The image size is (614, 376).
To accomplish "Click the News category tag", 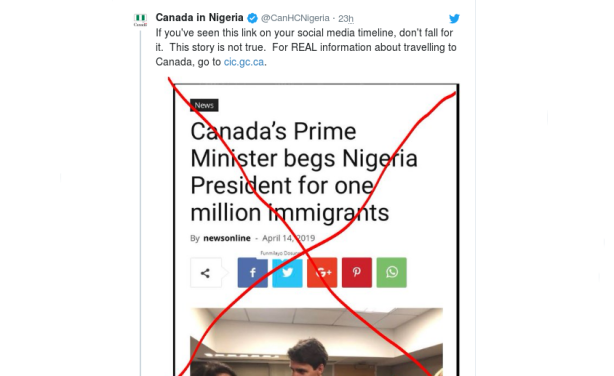I will click(204, 105).
